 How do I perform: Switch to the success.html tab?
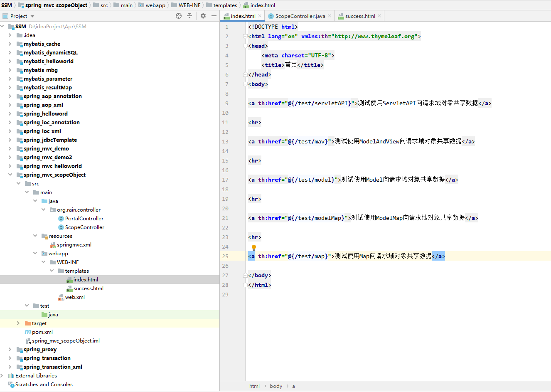pos(360,16)
